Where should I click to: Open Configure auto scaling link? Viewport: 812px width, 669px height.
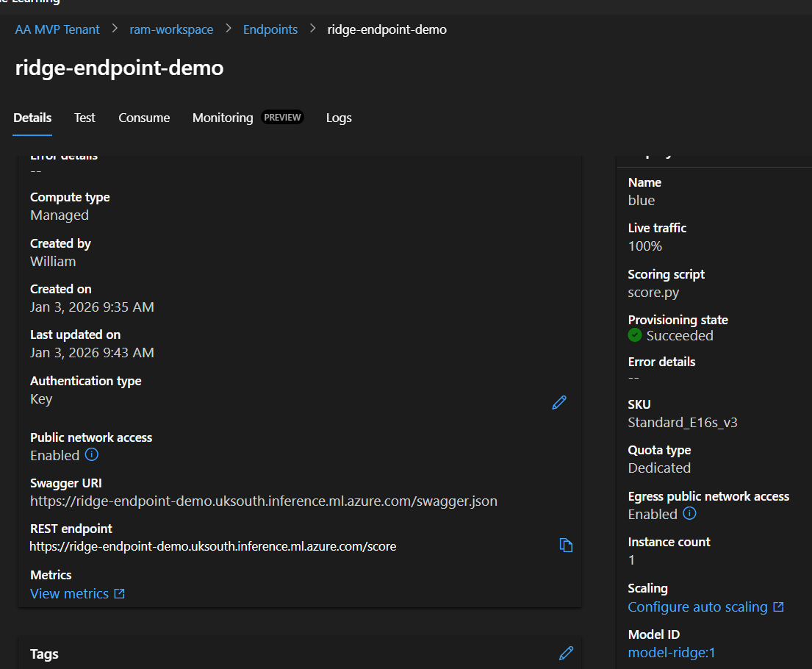[x=697, y=607]
